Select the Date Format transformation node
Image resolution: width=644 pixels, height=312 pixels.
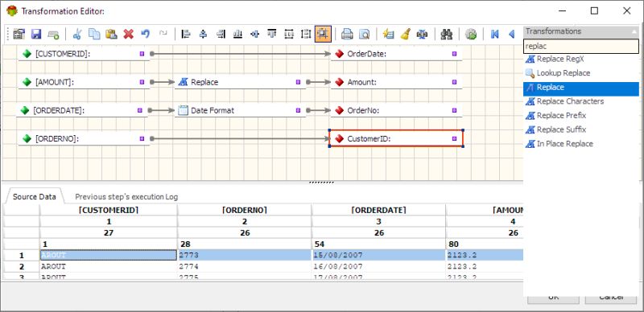[x=240, y=110]
